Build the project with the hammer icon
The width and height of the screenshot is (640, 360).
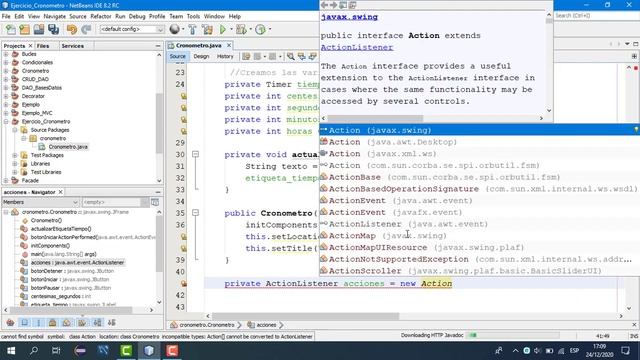tap(192, 29)
